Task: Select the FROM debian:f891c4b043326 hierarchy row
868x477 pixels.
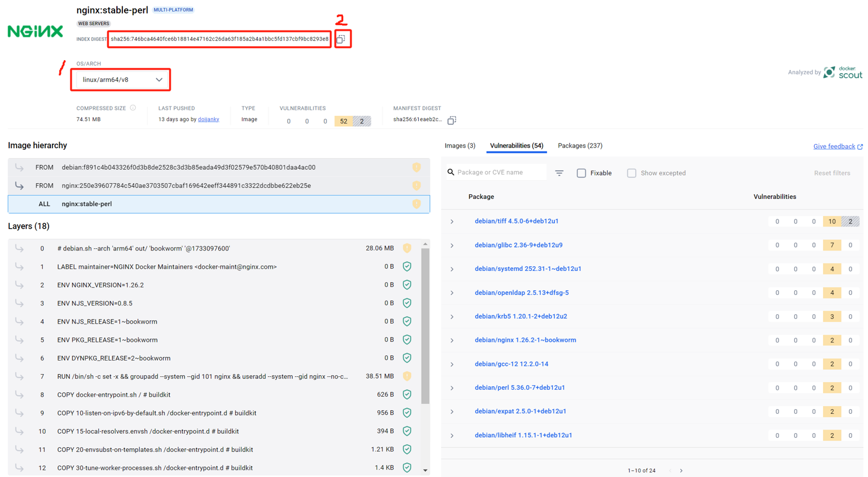Action: click(219, 167)
